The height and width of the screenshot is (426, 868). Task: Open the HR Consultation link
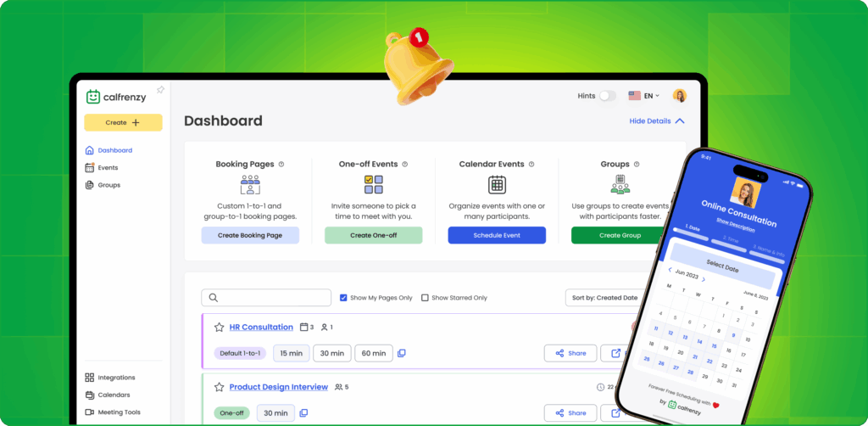261,327
